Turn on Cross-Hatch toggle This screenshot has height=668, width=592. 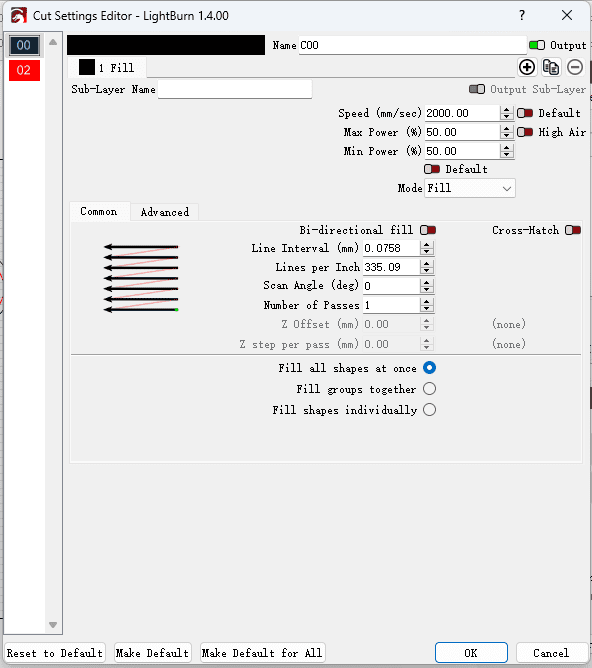573,230
